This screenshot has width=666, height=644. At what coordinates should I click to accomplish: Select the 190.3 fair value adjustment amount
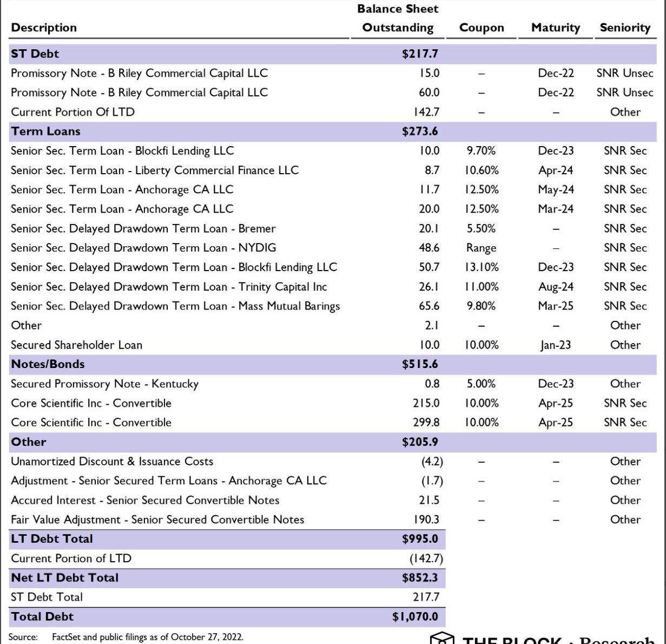pos(426,520)
